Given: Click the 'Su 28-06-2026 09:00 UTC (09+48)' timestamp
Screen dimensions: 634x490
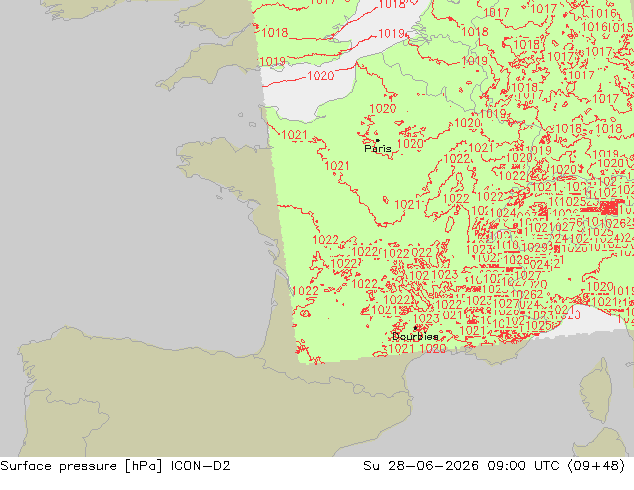Looking at the screenshot, I should pyautogui.click(x=494, y=466).
